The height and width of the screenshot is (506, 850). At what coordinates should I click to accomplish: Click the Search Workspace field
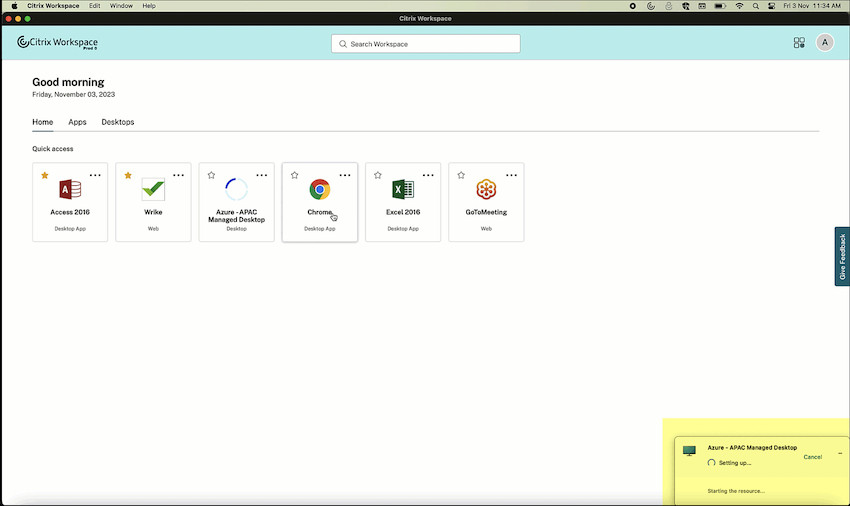[x=426, y=44]
